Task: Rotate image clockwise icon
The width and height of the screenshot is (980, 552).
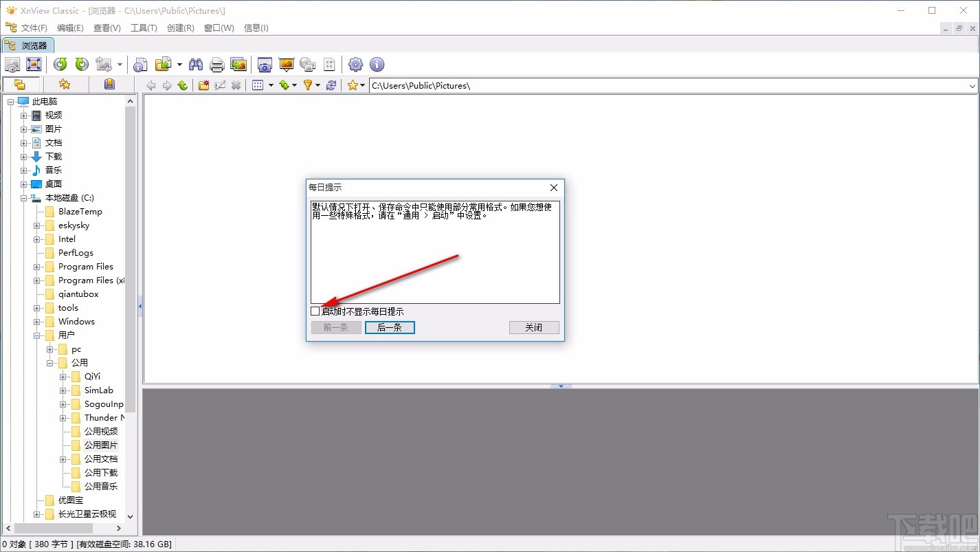Action: pyautogui.click(x=82, y=65)
